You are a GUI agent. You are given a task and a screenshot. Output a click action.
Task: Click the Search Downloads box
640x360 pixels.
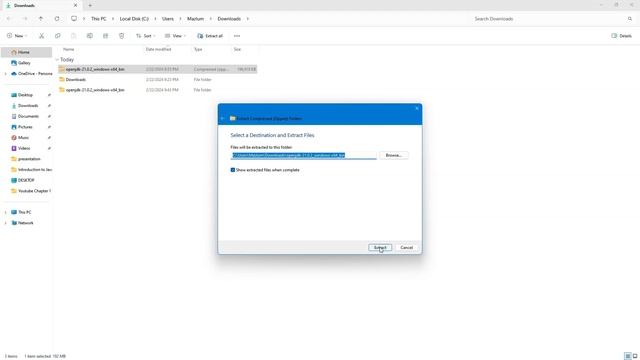pyautogui.click(x=547, y=19)
